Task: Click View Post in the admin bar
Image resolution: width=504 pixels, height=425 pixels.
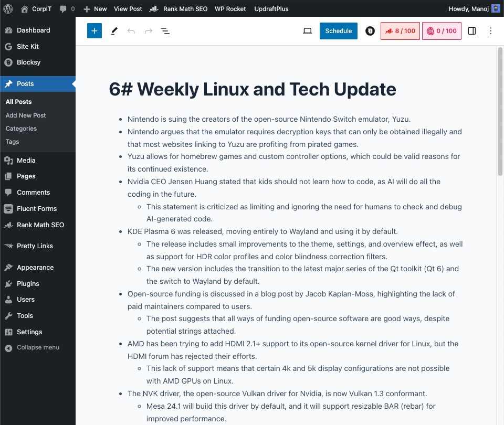Action: (x=128, y=8)
